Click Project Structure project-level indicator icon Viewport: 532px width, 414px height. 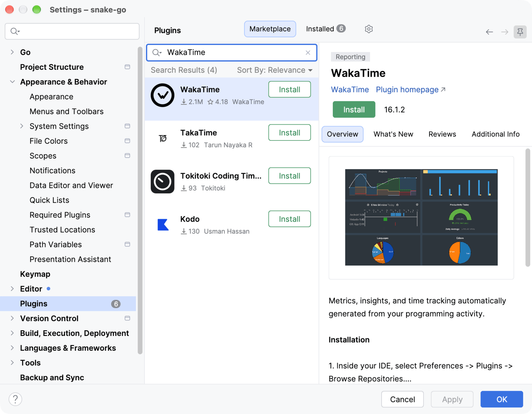point(127,67)
